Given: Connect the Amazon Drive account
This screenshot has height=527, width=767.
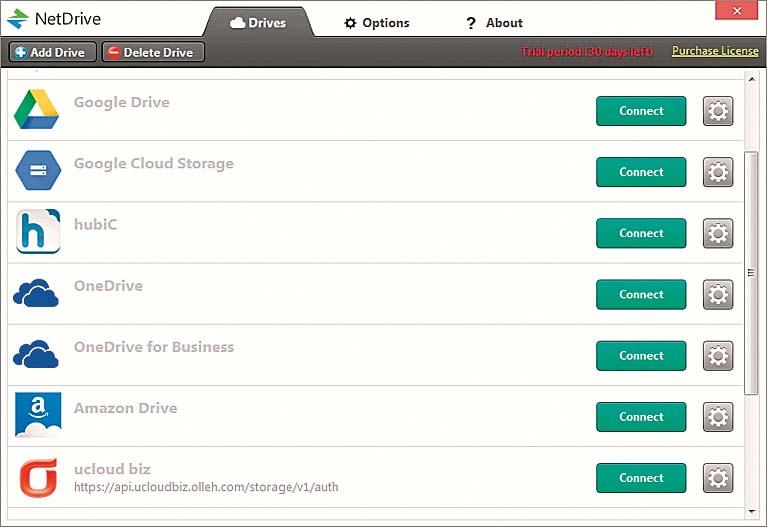Looking at the screenshot, I should pyautogui.click(x=641, y=417).
